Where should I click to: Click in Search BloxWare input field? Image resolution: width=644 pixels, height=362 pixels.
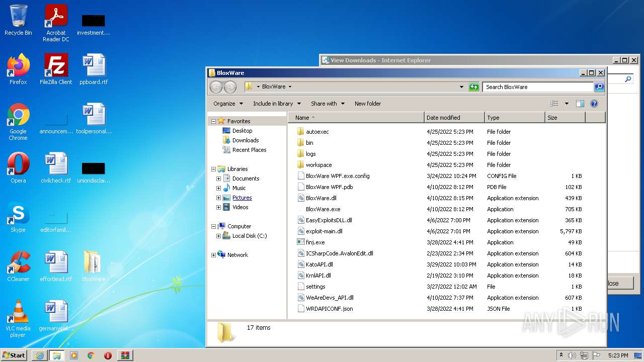(x=537, y=87)
